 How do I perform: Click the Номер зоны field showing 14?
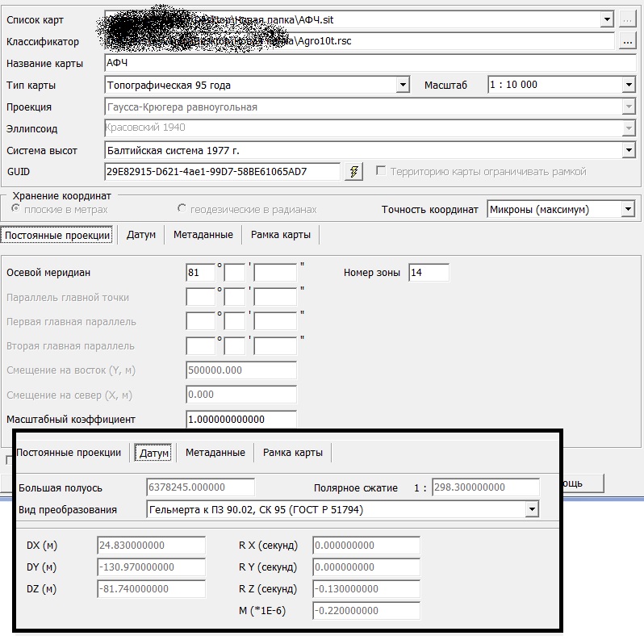(x=429, y=272)
